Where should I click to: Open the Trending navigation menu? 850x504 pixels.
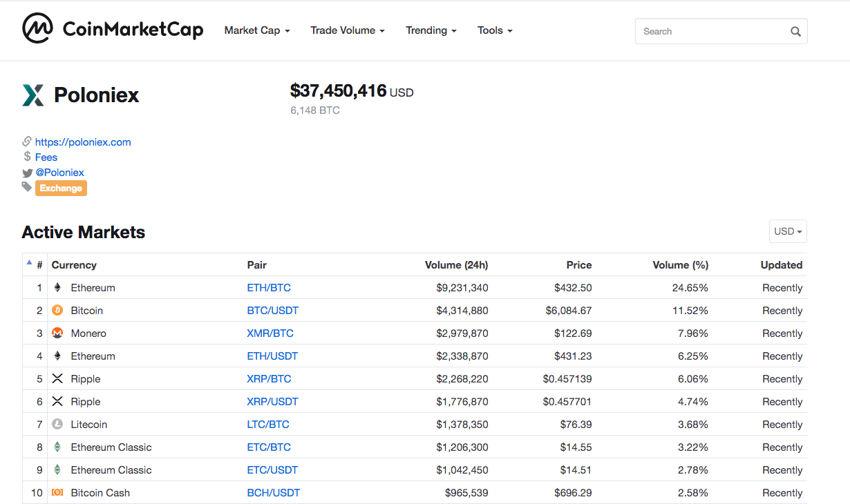[431, 30]
